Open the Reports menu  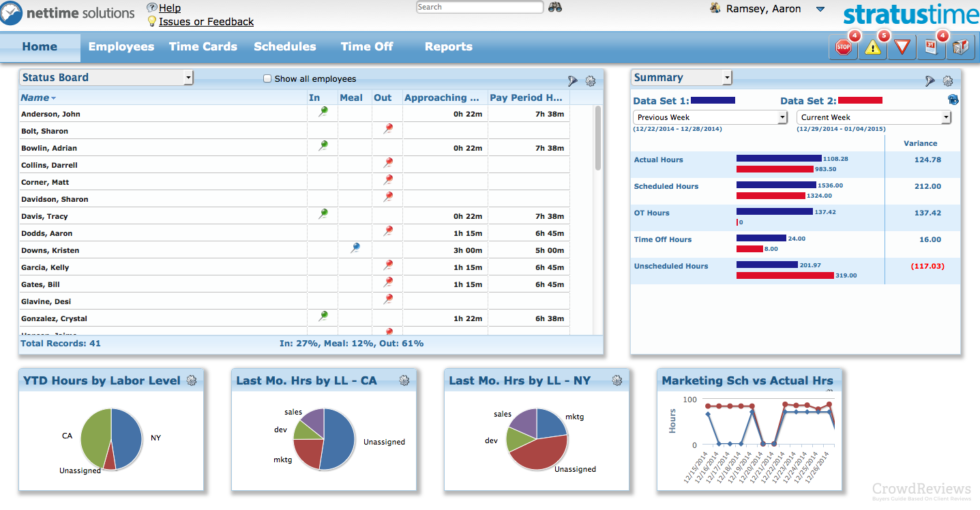tap(449, 47)
